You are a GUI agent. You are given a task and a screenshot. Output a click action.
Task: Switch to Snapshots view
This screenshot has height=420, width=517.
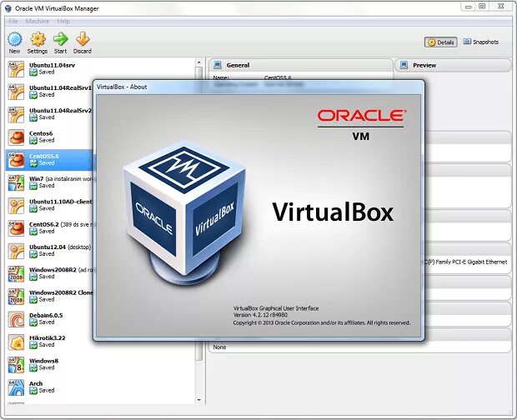click(x=481, y=42)
